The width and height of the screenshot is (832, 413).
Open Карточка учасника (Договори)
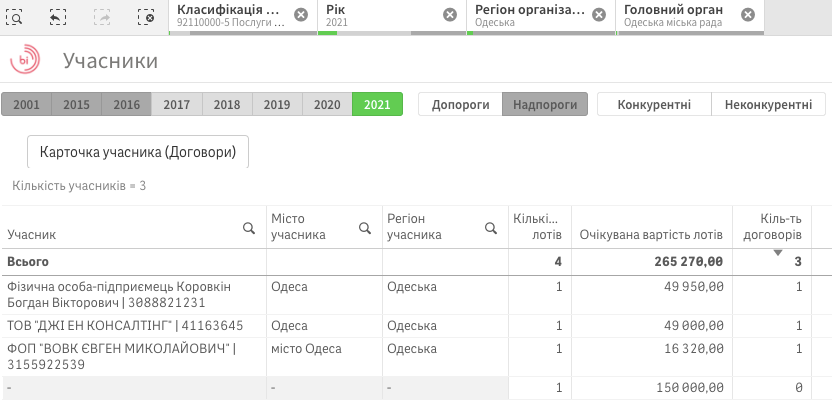[x=137, y=152]
